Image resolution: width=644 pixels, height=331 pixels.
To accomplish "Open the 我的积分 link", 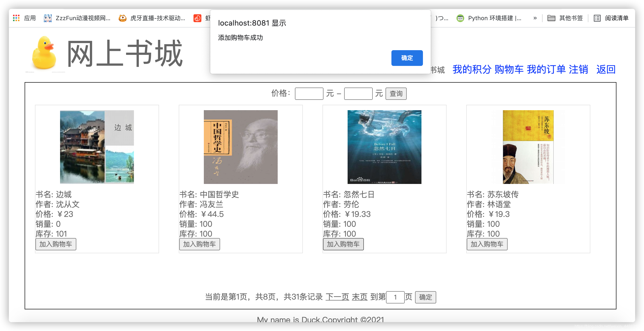I will click(x=472, y=69).
